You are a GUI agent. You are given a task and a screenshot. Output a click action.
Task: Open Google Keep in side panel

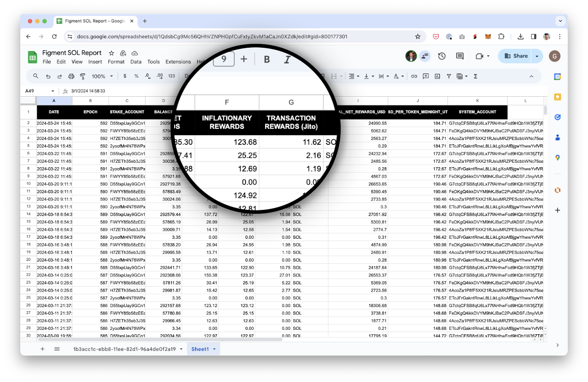(x=557, y=97)
